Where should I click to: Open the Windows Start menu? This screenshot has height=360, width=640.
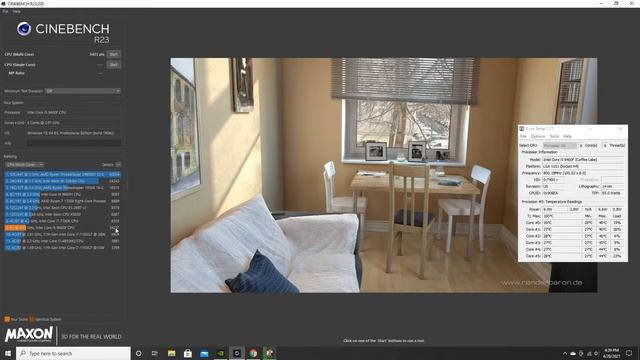[x=8, y=353]
